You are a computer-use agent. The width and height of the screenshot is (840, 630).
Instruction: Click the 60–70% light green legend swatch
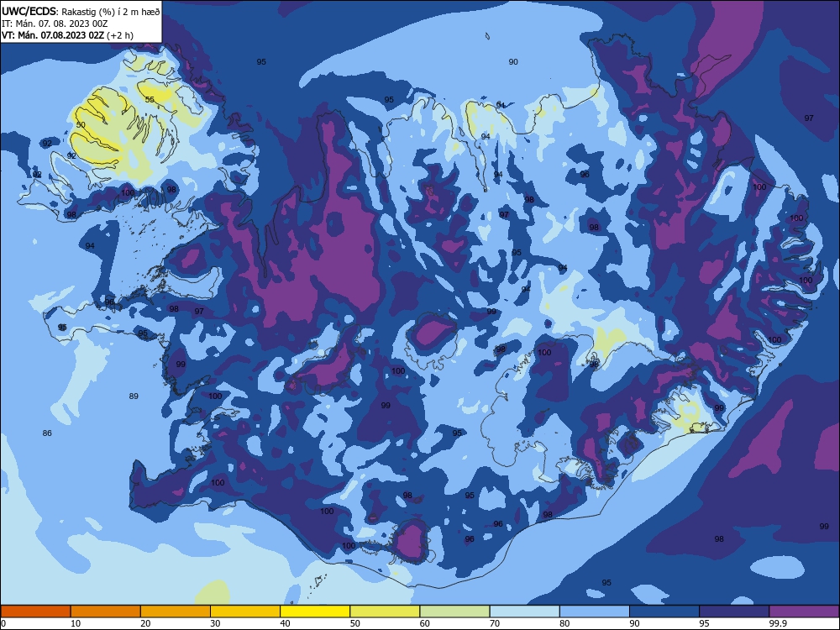click(x=454, y=612)
